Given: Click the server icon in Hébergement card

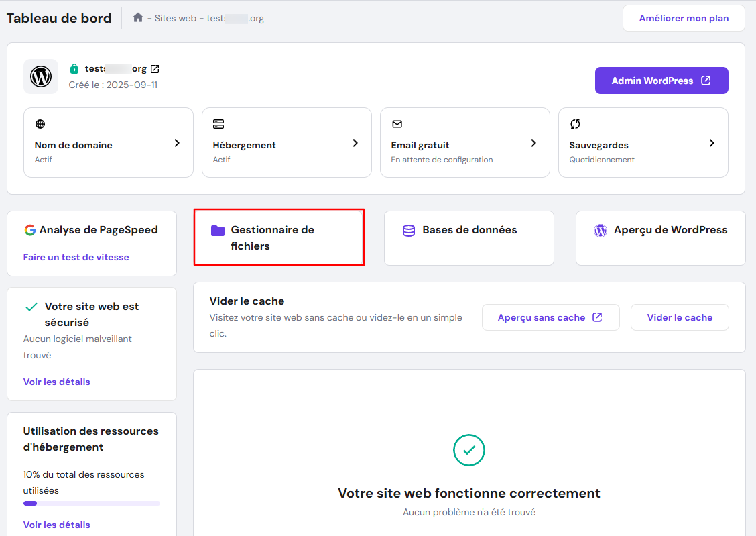Looking at the screenshot, I should [x=218, y=124].
